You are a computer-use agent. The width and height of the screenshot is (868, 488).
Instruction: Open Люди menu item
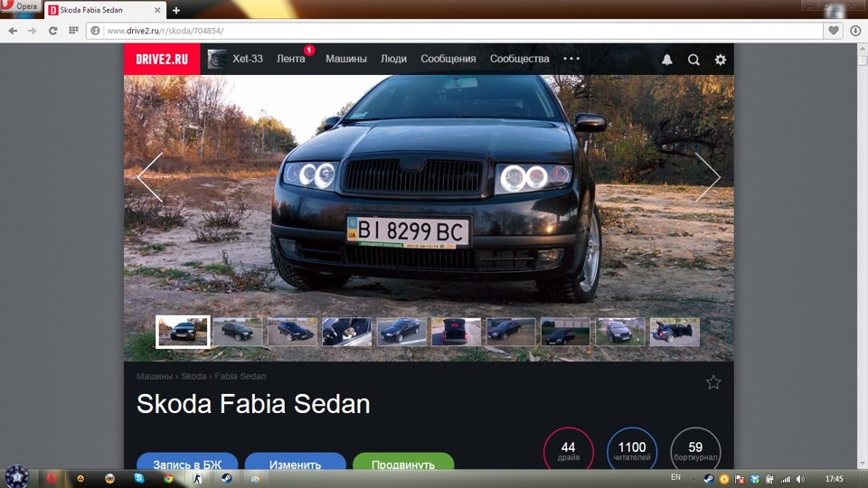pos(393,59)
